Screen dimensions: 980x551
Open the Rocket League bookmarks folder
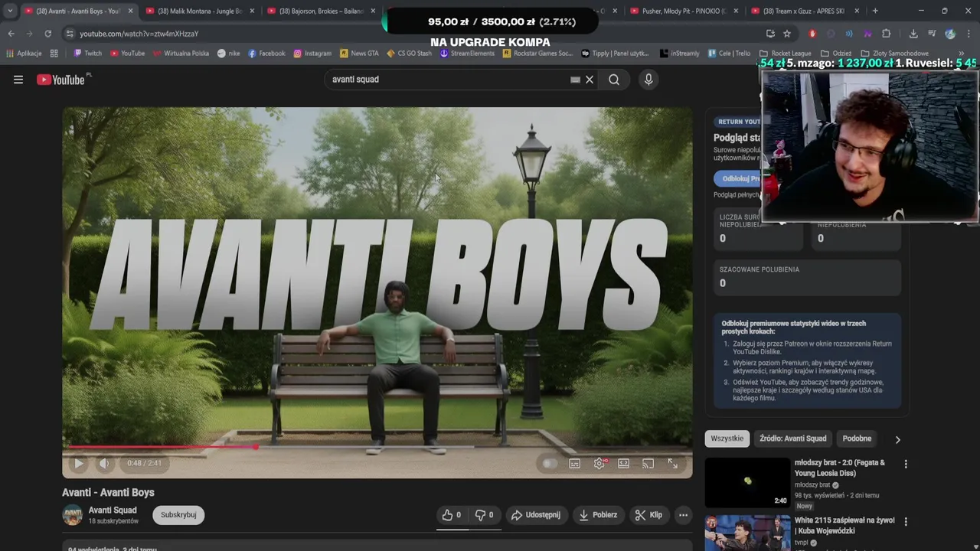(x=785, y=54)
